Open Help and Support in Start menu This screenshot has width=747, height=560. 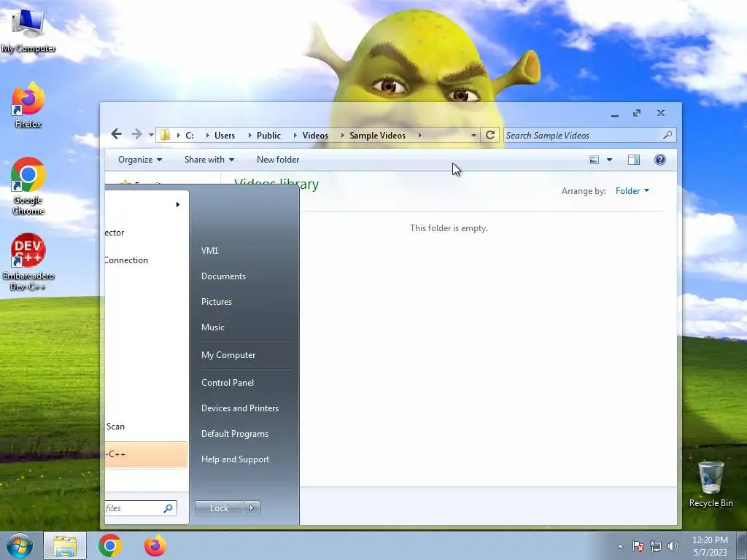pos(235,459)
